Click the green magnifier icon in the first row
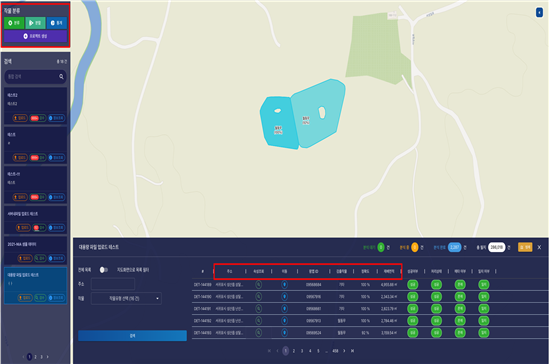The width and height of the screenshot is (549, 364). coord(258,285)
